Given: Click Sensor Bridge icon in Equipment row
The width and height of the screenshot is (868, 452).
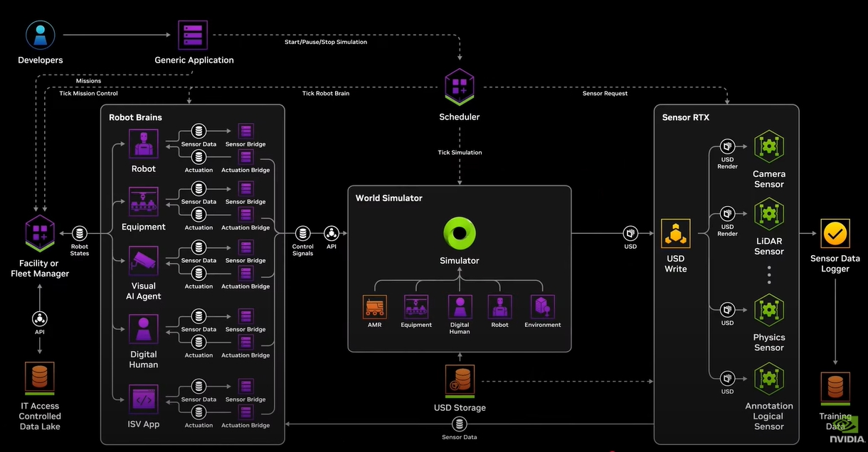Looking at the screenshot, I should click(x=245, y=188).
